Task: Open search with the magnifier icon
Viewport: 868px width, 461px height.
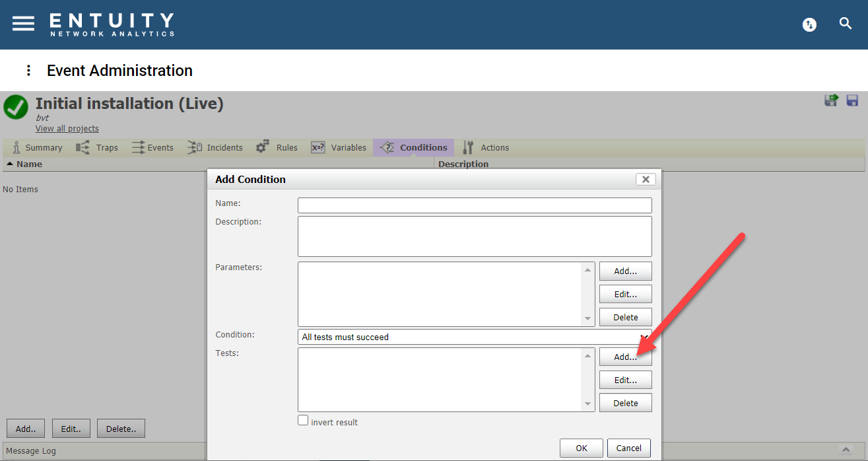Action: (x=846, y=24)
